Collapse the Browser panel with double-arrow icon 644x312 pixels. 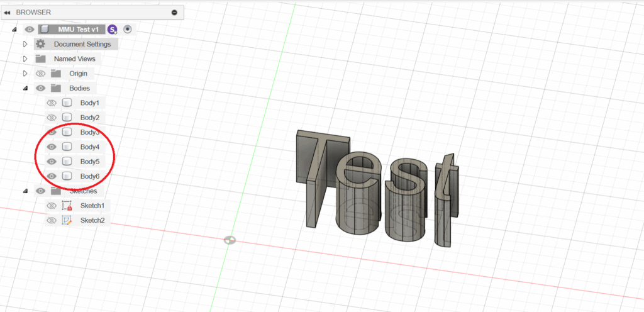[x=6, y=13]
